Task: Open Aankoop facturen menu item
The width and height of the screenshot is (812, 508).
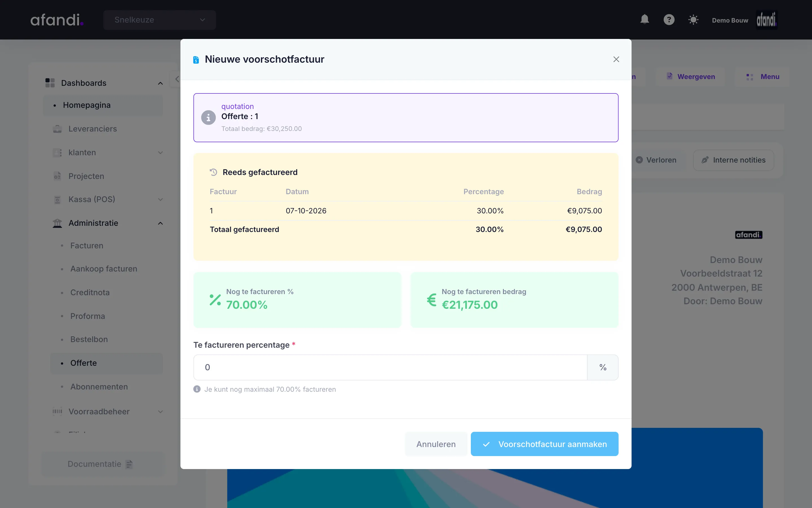Action: point(104,269)
